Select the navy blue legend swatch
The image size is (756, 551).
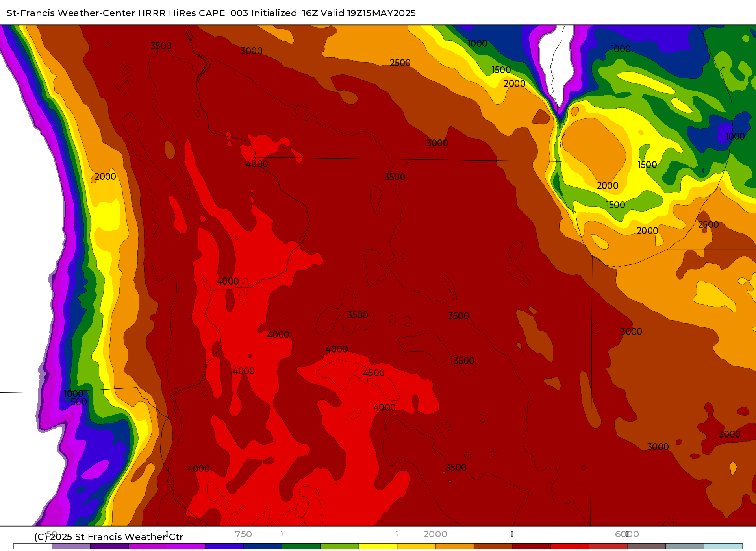pos(263,546)
